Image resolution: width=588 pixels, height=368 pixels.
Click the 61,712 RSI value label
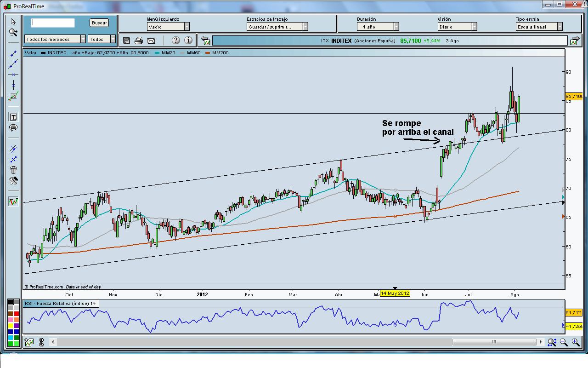pos(573,313)
